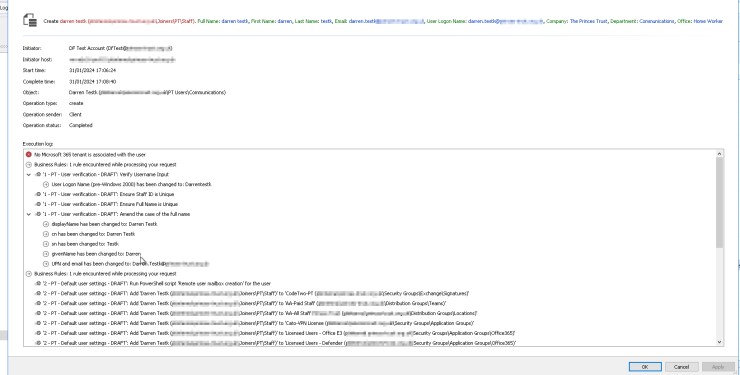Image resolution: width=740 pixels, height=375 pixels.
Task: Select the 'Ensure Staff ID is Unique' text
Action: [x=108, y=194]
